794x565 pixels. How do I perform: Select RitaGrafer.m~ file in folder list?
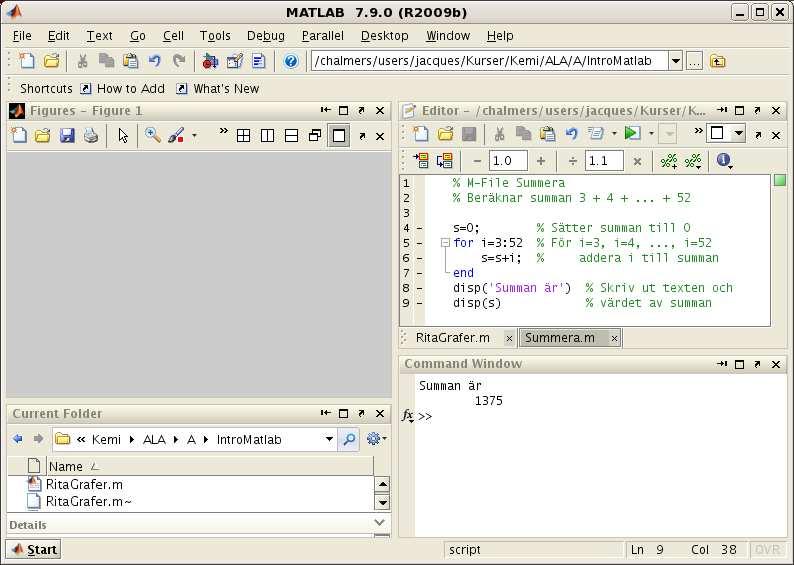tap(89, 501)
